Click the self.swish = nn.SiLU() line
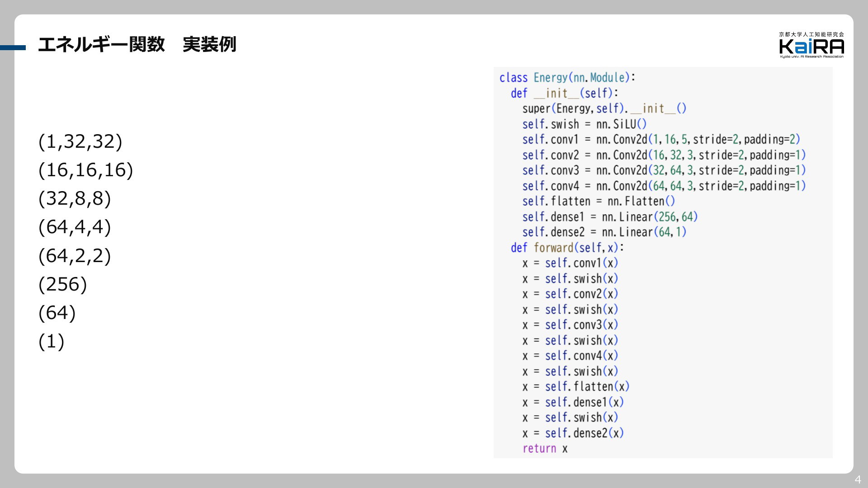Screen dimensions: 868x488 (585, 124)
